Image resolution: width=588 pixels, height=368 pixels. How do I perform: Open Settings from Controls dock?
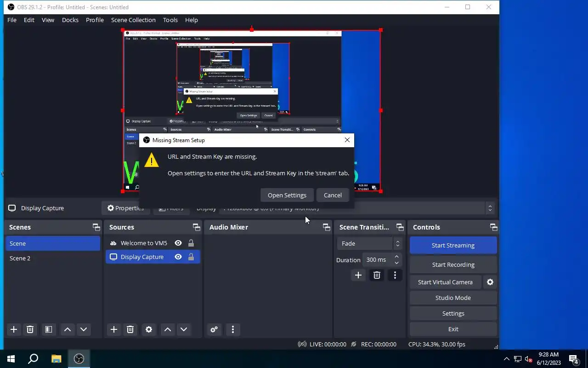453,313
